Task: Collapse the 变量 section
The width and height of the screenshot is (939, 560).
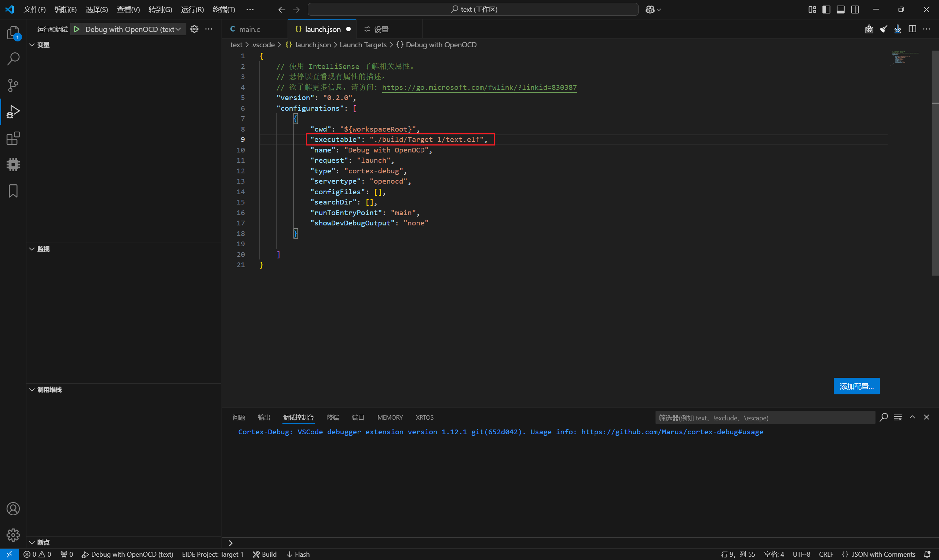Action: 43,45
